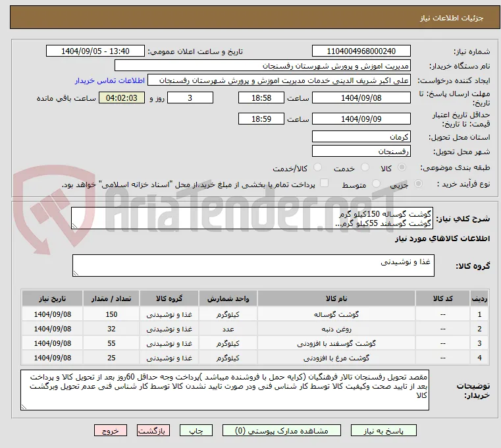The width and height of the screenshot is (501, 448).
Task: Open the اطلاعات تماس خریدار link
Action: [110, 80]
